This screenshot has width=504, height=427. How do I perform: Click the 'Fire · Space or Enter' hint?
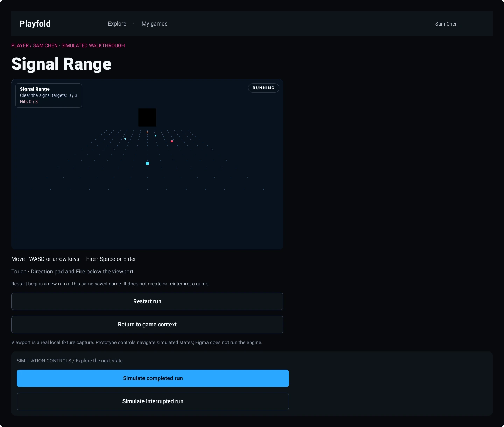tap(111, 259)
